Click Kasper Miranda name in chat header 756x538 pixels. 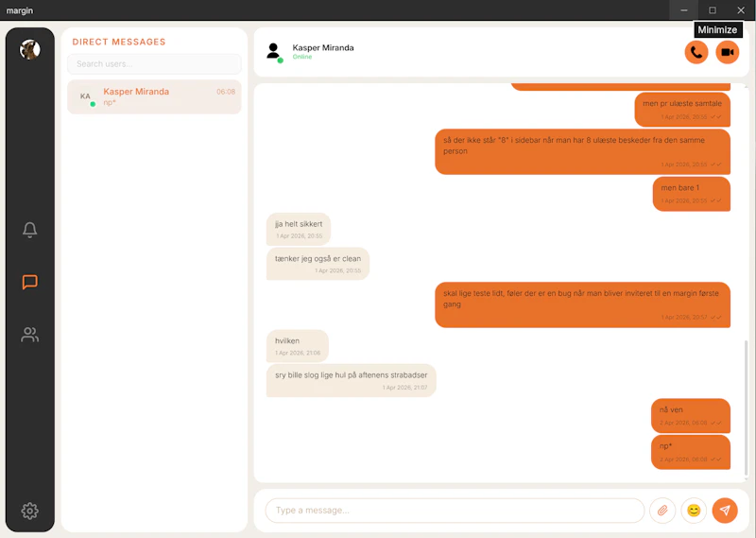(323, 47)
